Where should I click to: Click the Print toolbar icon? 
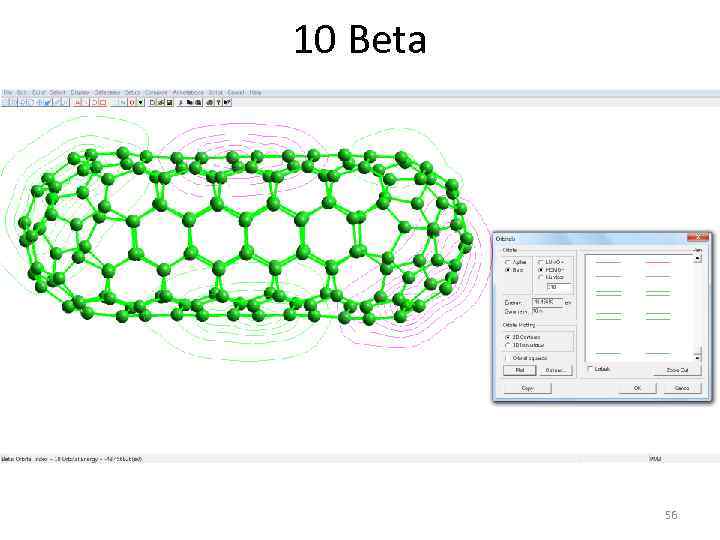[209, 102]
